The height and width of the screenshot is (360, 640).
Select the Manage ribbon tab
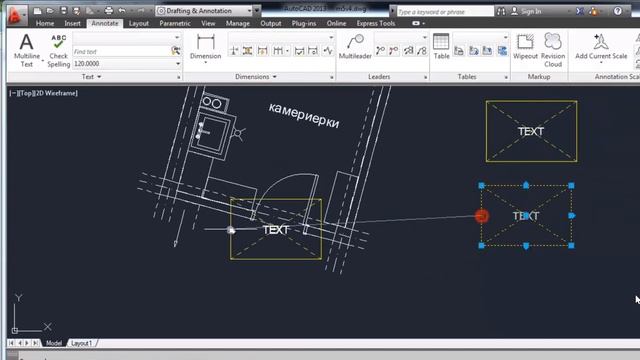click(x=238, y=24)
